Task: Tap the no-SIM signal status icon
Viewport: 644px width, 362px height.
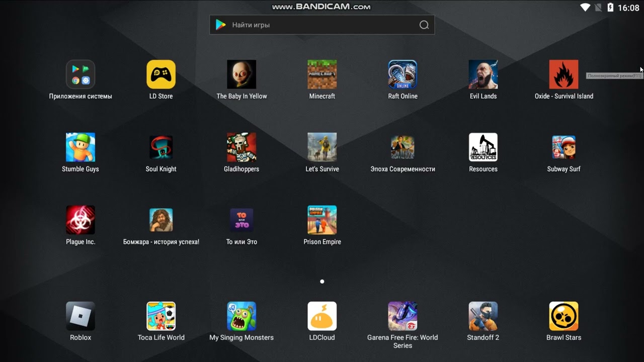Action: pyautogui.click(x=598, y=8)
